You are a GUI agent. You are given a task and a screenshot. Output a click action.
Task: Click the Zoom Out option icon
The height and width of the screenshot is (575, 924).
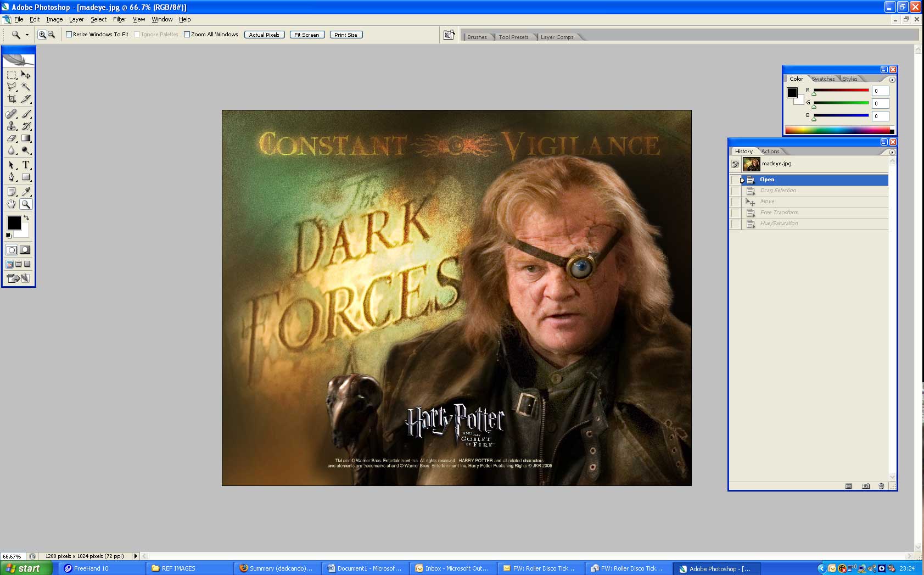(52, 35)
